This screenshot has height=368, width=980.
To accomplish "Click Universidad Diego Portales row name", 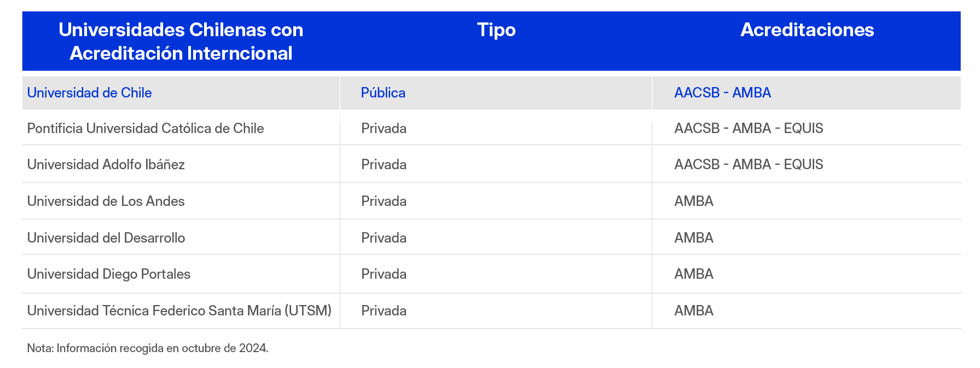I will click(x=109, y=274).
